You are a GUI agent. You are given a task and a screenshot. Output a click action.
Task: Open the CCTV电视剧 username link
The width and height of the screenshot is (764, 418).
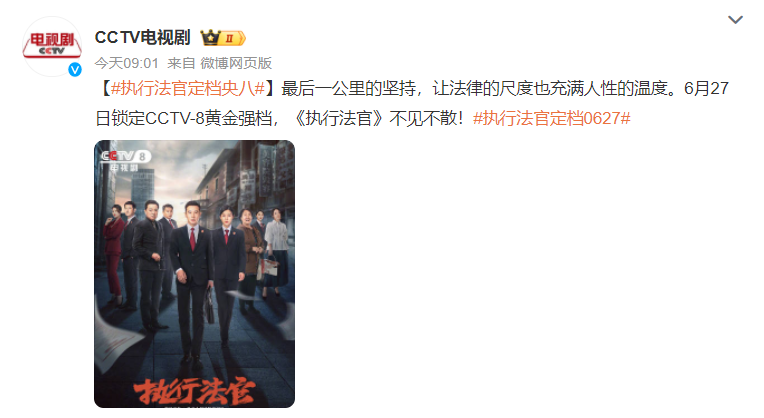click(x=142, y=38)
